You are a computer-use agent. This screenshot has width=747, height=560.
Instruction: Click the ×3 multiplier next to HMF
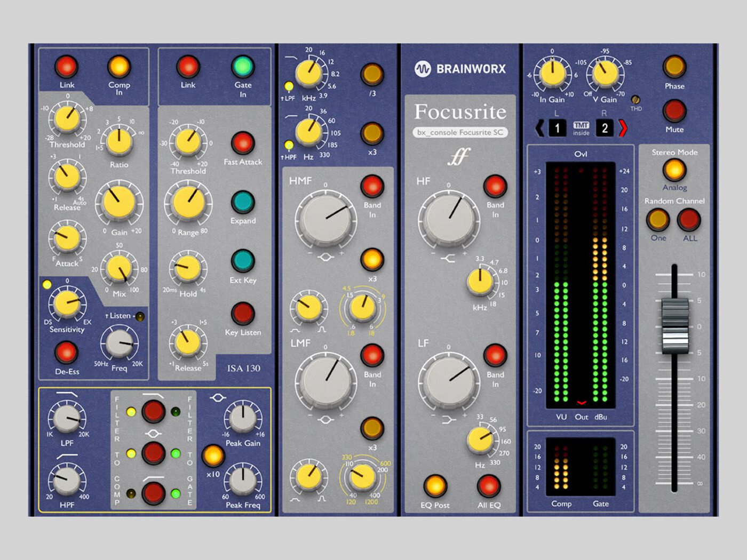tap(371, 260)
